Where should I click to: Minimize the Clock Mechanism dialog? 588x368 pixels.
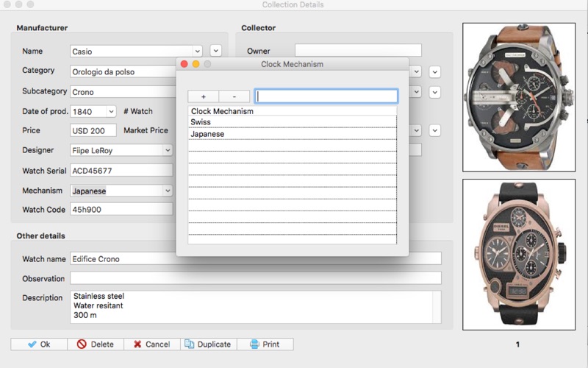pyautogui.click(x=196, y=64)
